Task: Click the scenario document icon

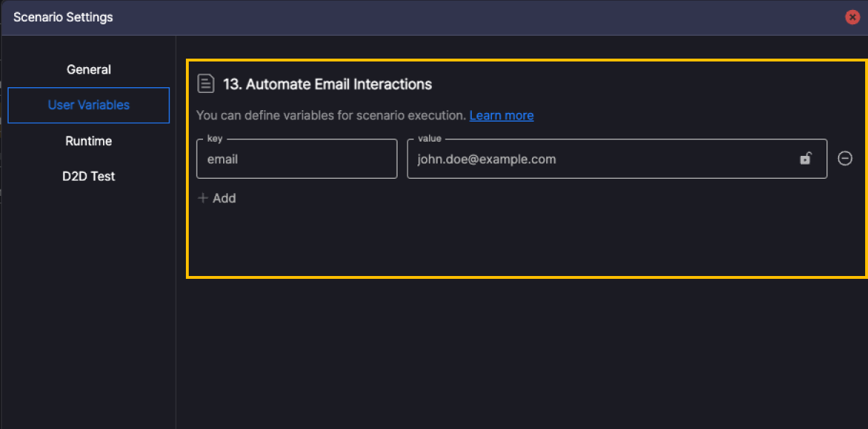Action: pos(206,84)
